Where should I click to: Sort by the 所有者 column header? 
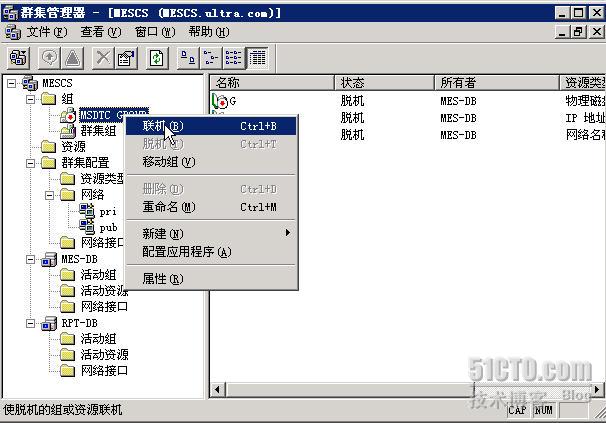tap(497, 83)
